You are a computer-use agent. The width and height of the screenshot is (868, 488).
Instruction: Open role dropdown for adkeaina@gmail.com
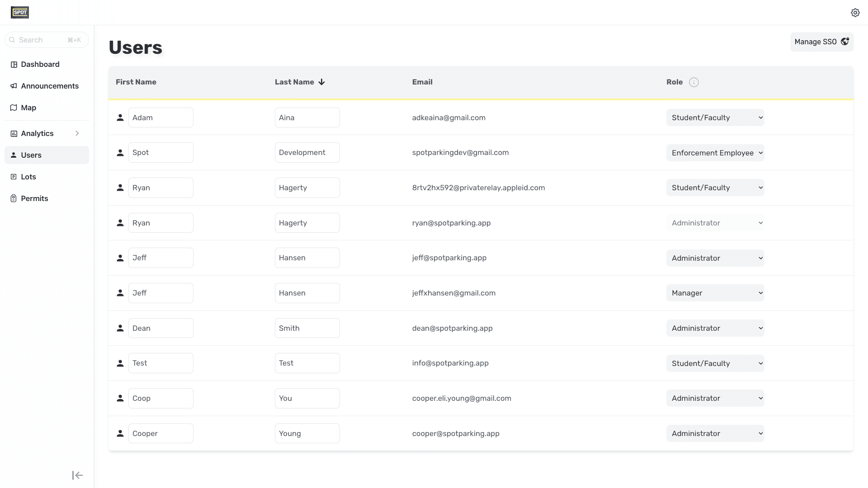click(x=715, y=117)
